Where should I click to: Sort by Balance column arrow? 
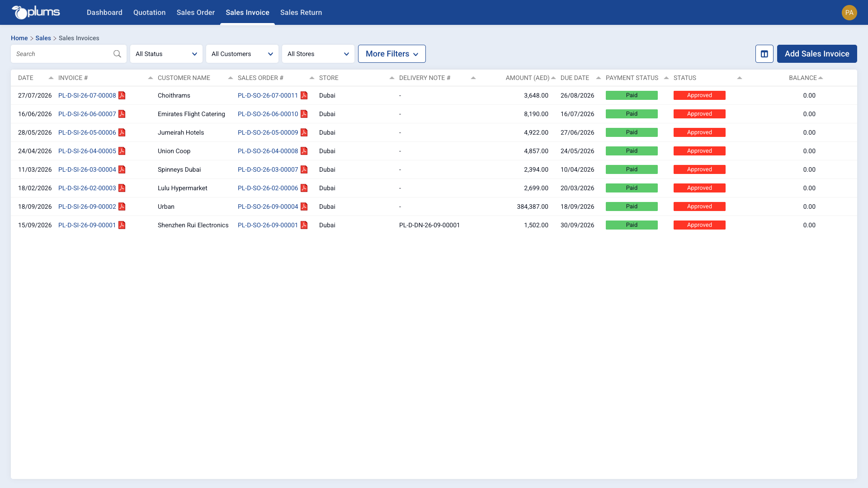click(821, 78)
